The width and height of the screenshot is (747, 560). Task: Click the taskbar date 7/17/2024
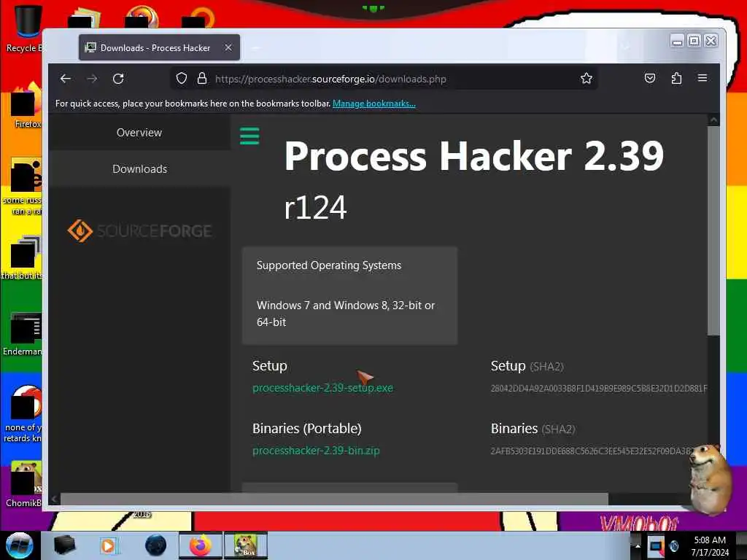pyautogui.click(x=710, y=553)
